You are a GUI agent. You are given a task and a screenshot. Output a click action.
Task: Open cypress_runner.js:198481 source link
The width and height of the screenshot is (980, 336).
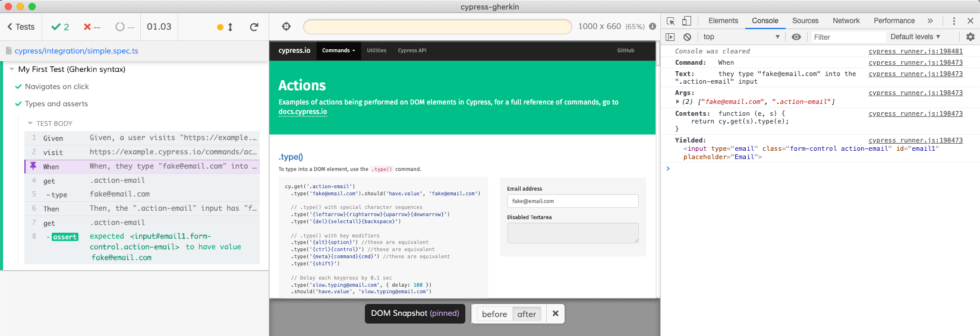tap(915, 52)
